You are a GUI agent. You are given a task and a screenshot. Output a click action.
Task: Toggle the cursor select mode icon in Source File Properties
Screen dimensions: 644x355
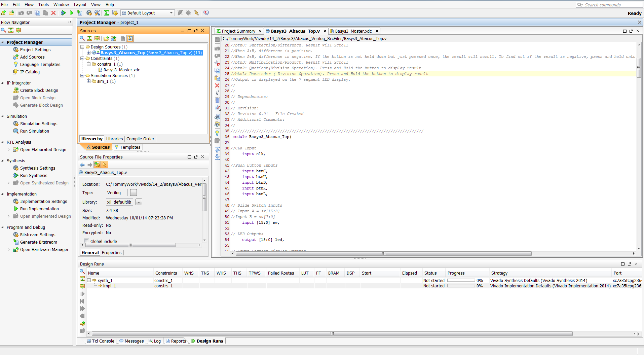[105, 165]
